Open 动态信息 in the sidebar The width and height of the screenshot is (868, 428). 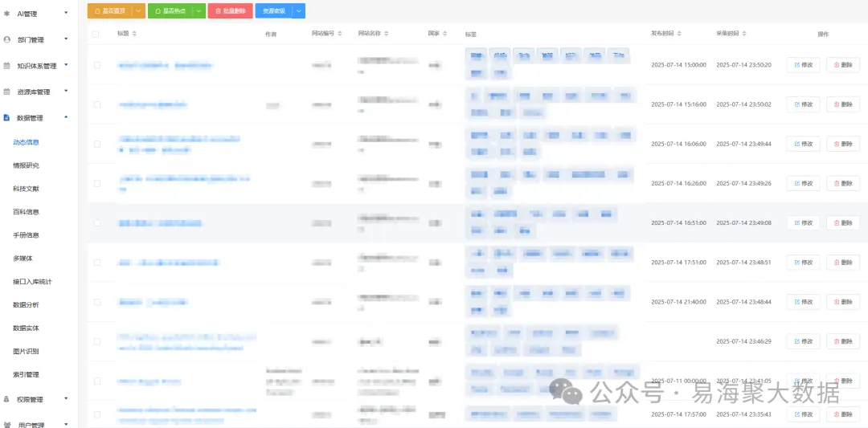click(x=26, y=142)
